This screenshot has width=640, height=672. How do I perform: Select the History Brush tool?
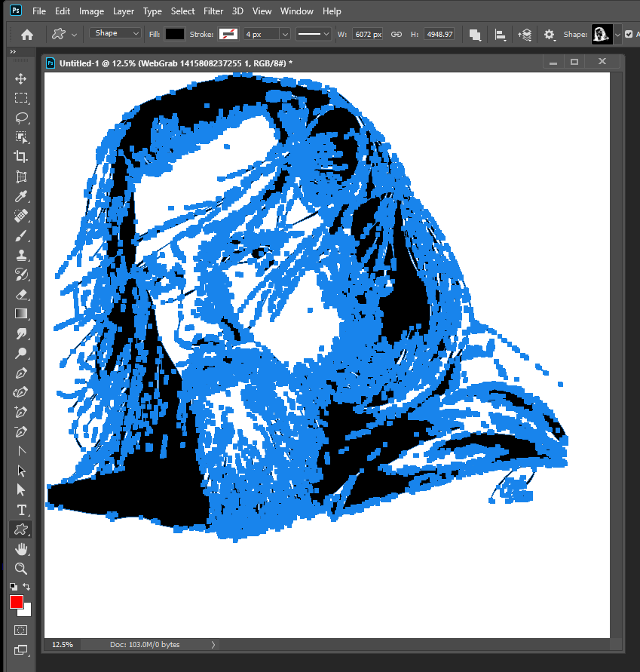click(x=20, y=275)
